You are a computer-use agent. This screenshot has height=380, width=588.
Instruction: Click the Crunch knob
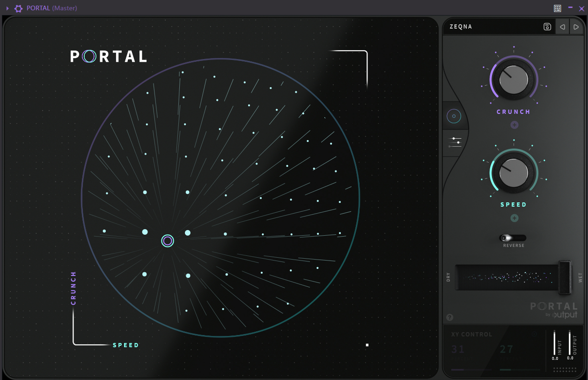tap(514, 80)
